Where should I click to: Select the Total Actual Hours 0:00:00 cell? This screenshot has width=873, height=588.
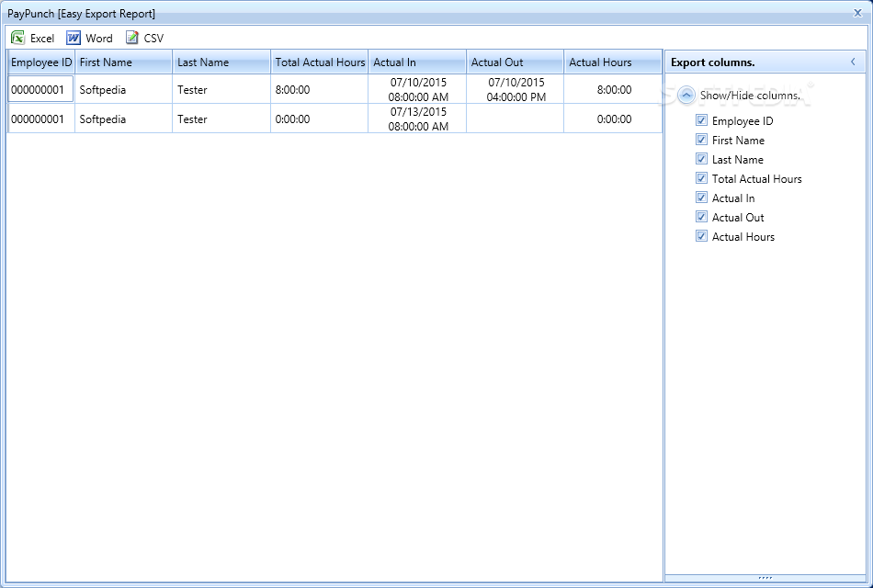point(320,119)
